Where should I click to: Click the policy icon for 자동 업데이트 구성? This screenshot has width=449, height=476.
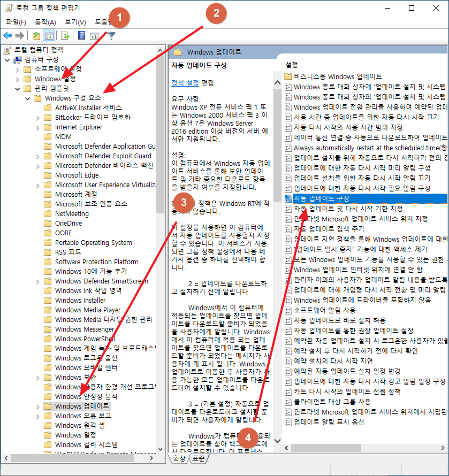(x=288, y=198)
